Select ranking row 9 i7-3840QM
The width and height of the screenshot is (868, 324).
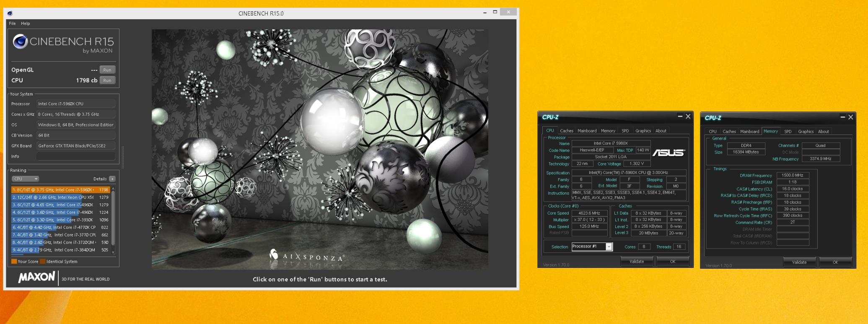pos(60,250)
